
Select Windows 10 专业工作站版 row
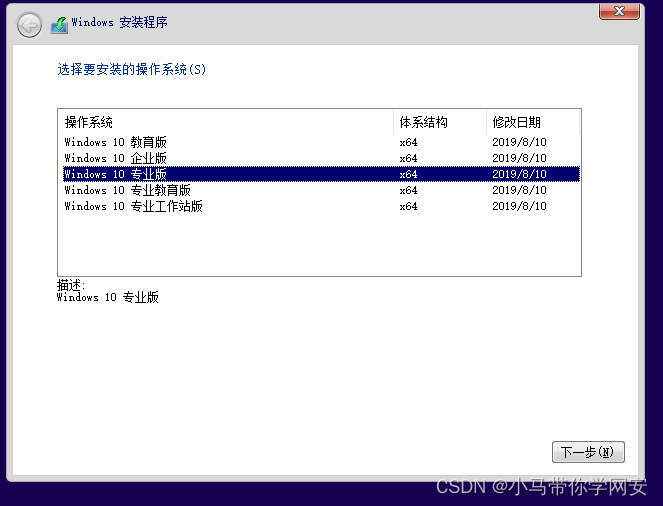pyautogui.click(x=321, y=206)
